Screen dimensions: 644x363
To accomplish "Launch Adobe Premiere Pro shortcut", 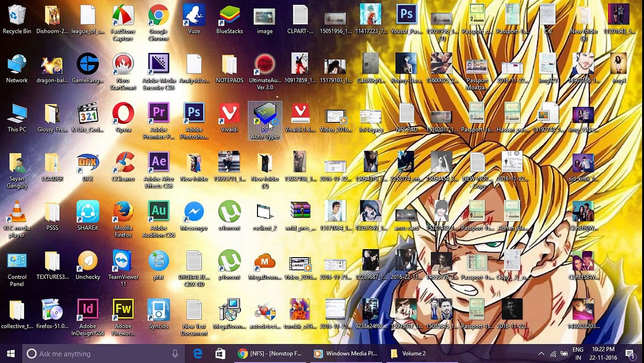I will (x=158, y=122).
